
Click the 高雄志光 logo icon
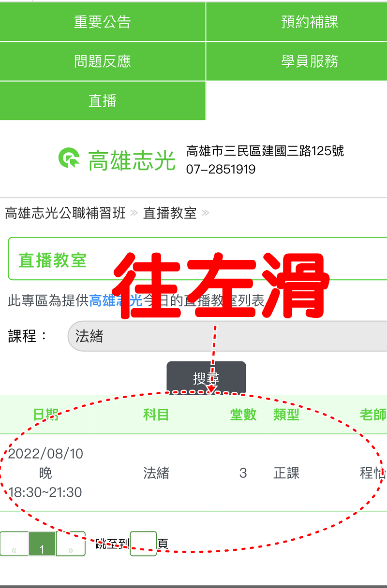(x=69, y=158)
